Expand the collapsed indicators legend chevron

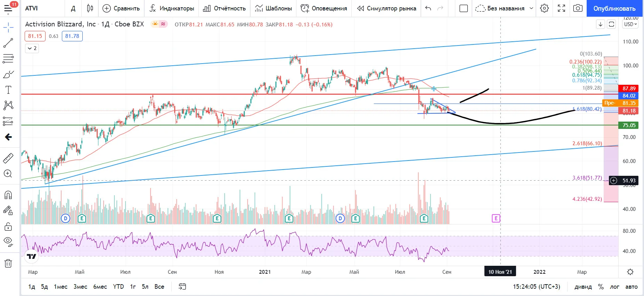click(32, 48)
